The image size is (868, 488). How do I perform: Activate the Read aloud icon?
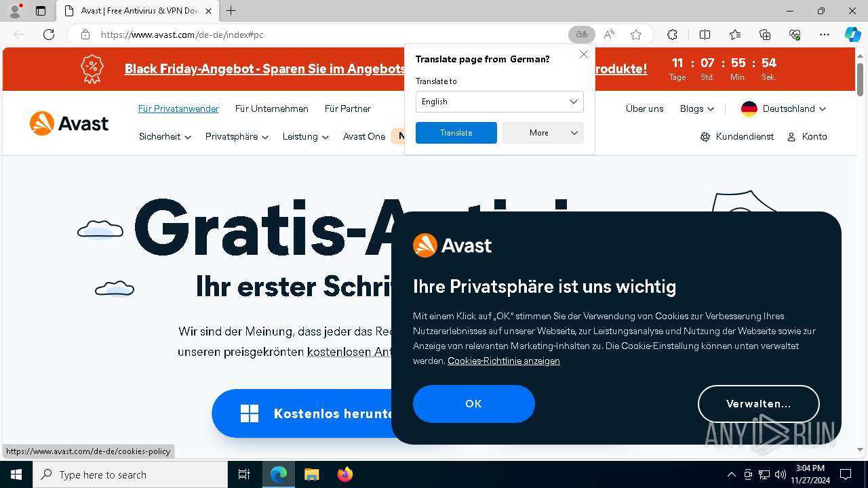[x=609, y=35]
